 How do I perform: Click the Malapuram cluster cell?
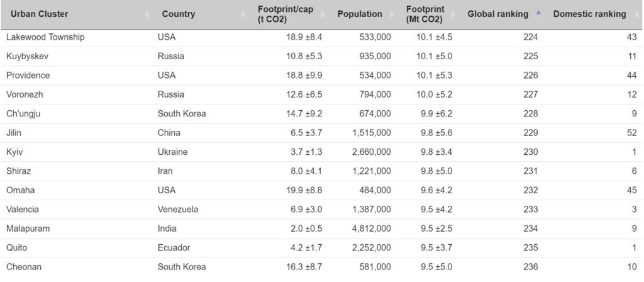click(x=28, y=228)
